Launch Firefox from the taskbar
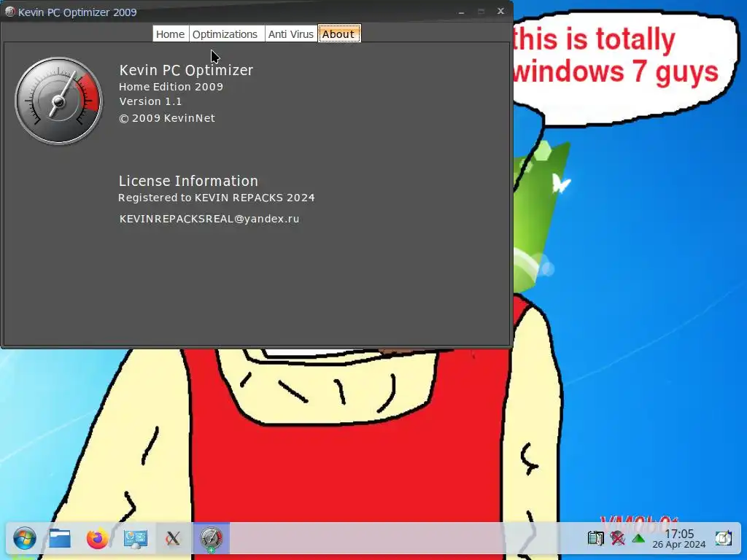 click(97, 539)
